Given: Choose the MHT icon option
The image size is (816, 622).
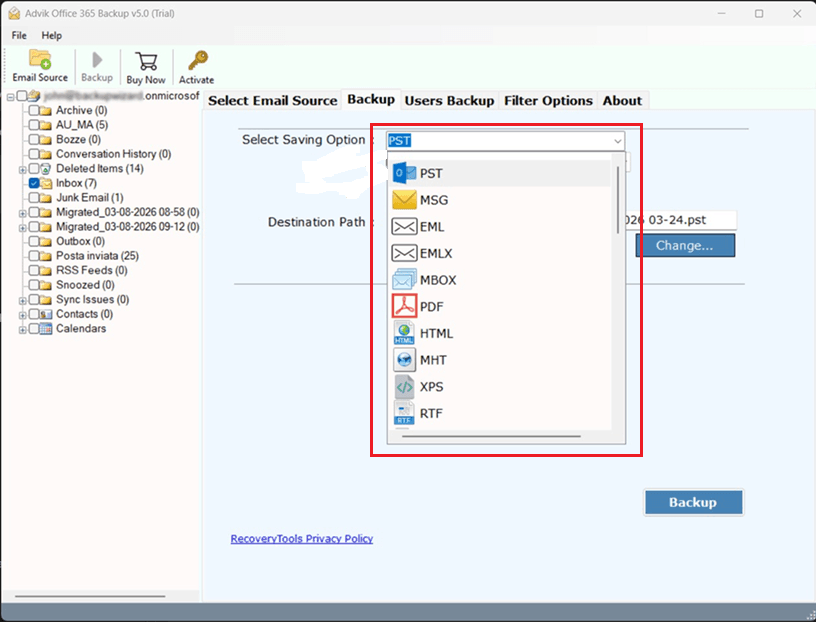Looking at the screenshot, I should 404,360.
